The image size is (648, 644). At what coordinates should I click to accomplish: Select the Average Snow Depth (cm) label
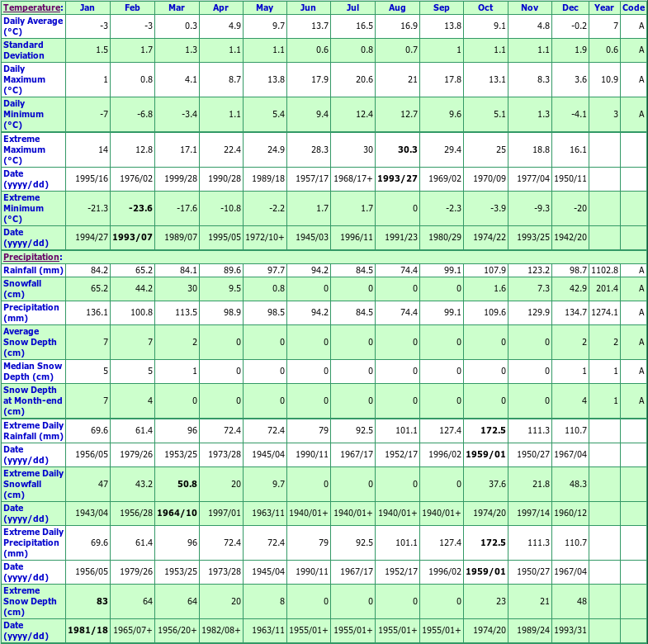pyautogui.click(x=30, y=342)
